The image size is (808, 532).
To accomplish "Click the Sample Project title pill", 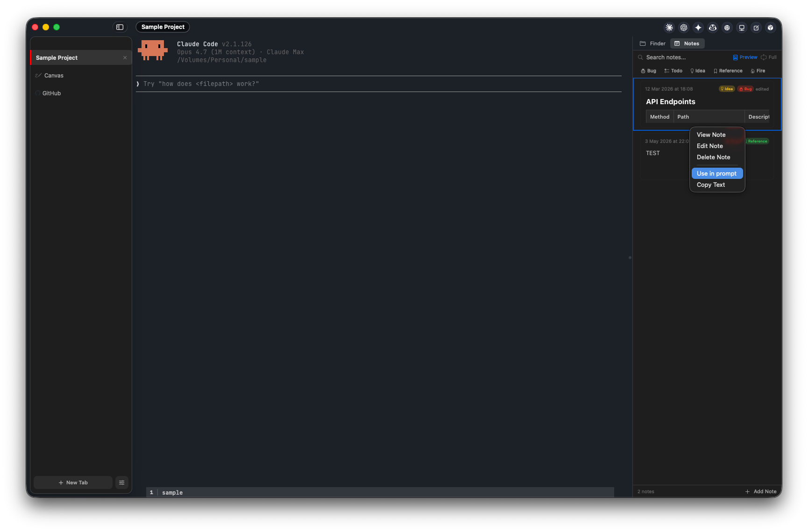I will point(163,27).
